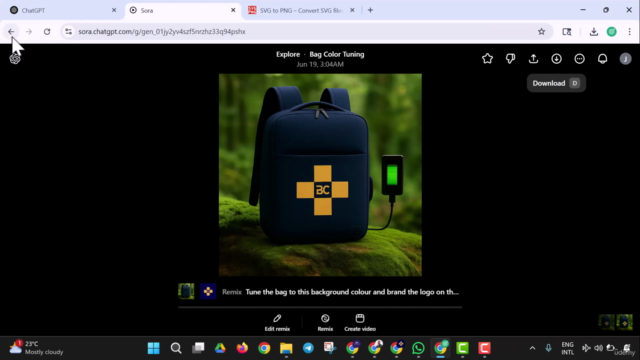Open the more options ellipsis icon

point(580,59)
